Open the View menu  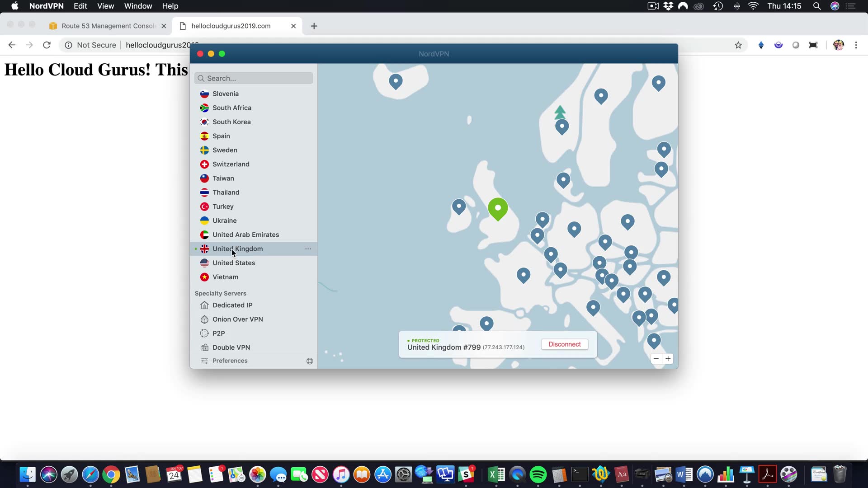point(105,6)
